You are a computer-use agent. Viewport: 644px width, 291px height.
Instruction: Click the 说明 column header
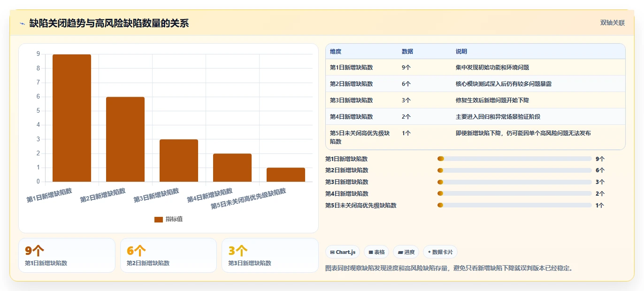coord(461,52)
